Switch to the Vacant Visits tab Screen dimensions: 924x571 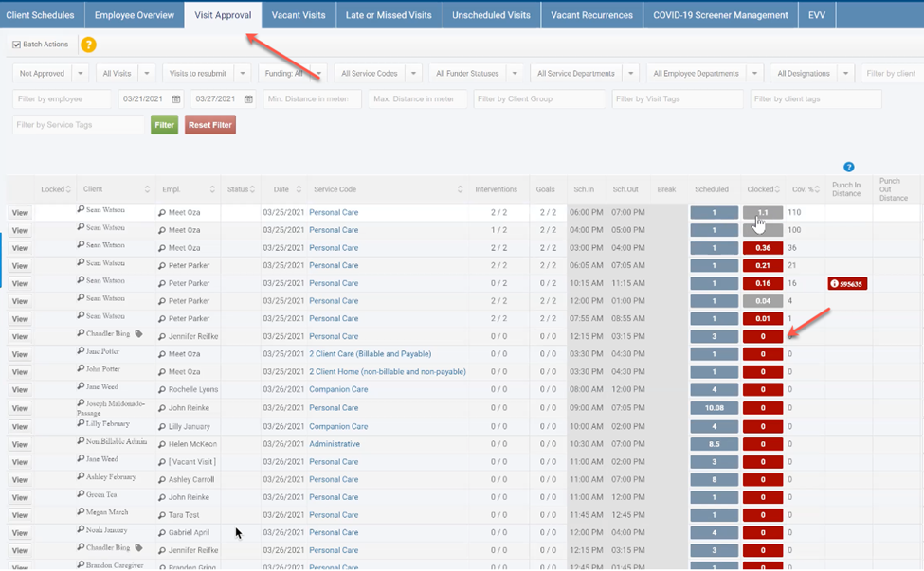297,15
